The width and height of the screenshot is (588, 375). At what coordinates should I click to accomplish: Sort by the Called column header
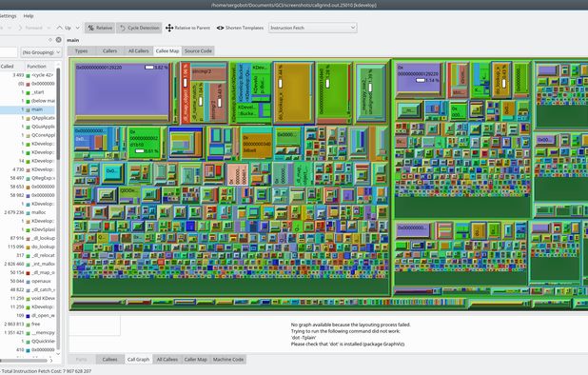pos(11,66)
